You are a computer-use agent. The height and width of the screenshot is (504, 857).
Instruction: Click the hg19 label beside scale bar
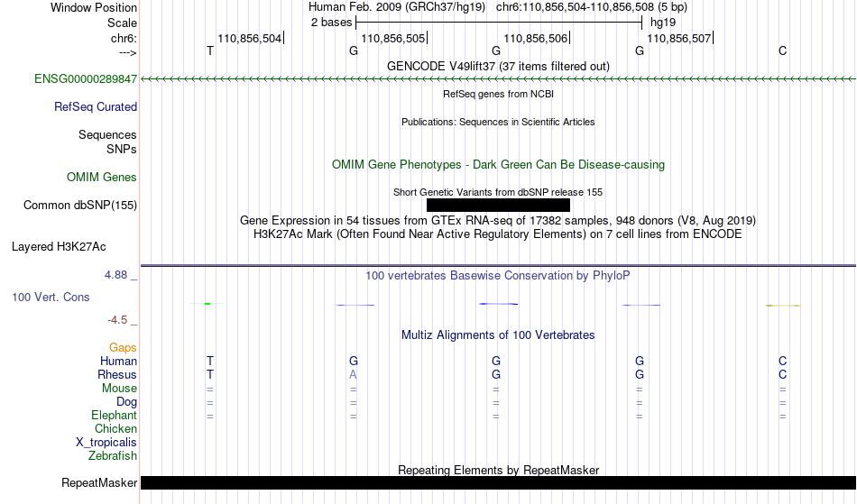tap(663, 23)
